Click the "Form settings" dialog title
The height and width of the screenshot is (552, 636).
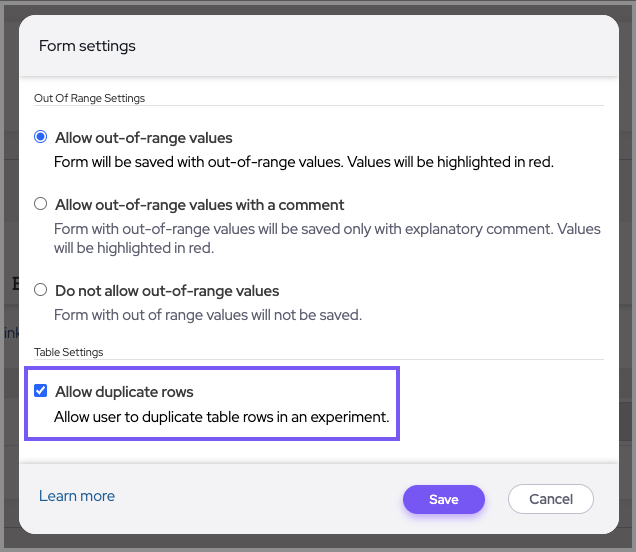coord(87,46)
